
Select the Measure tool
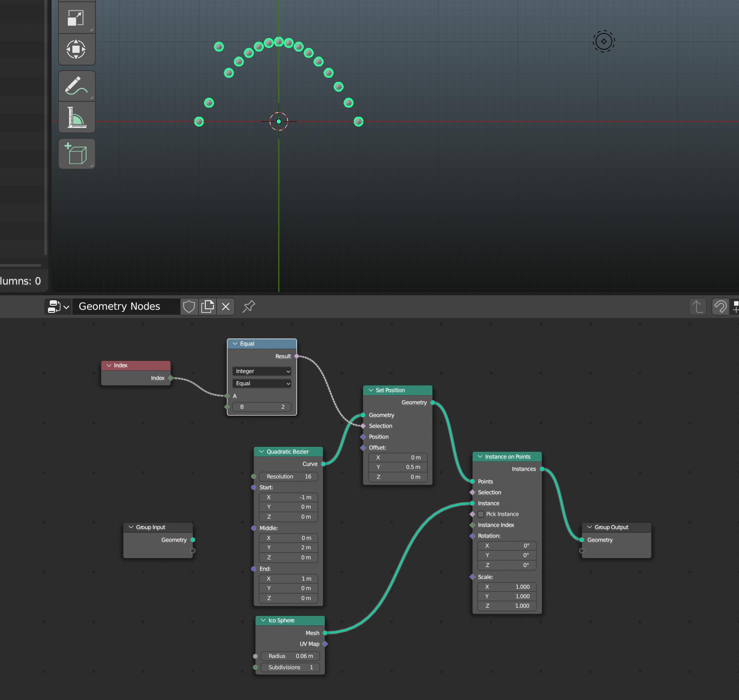(x=76, y=117)
